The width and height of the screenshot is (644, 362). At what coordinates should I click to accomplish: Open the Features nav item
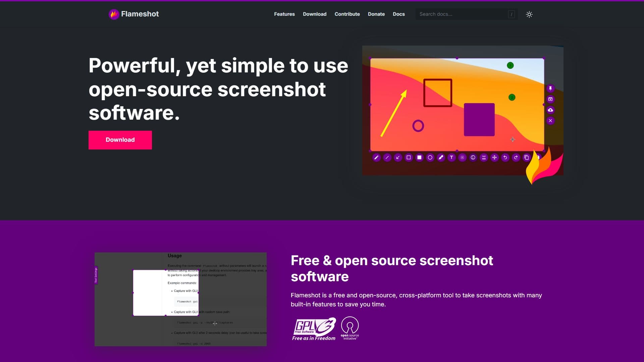click(x=284, y=14)
